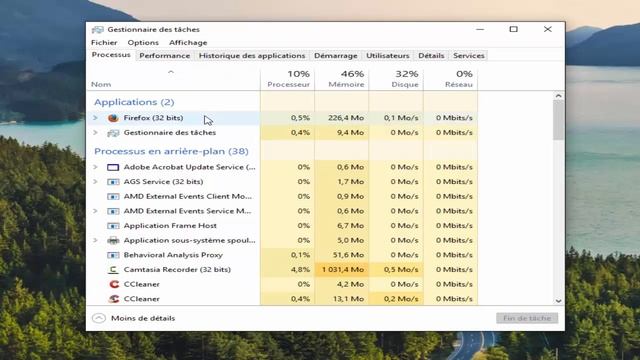This screenshot has height=360, width=640.
Task: Click the Task Manager title bar icon
Action: click(98, 29)
